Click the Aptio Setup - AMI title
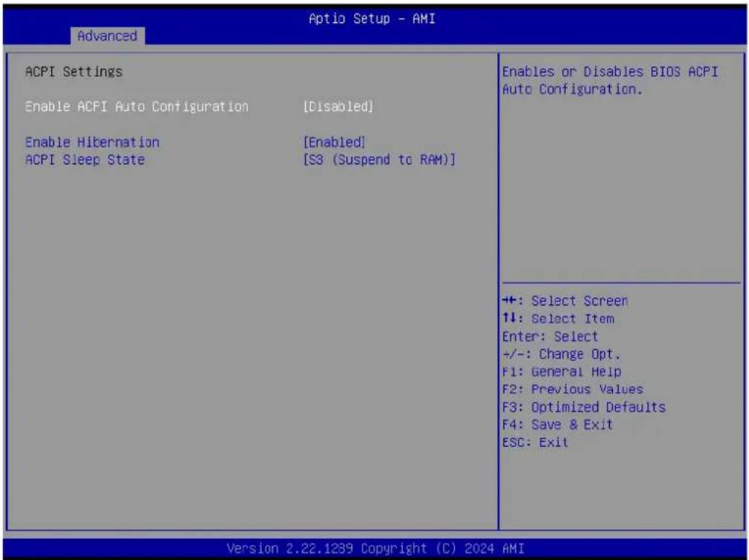This screenshot has height=560, width=749. click(372, 18)
